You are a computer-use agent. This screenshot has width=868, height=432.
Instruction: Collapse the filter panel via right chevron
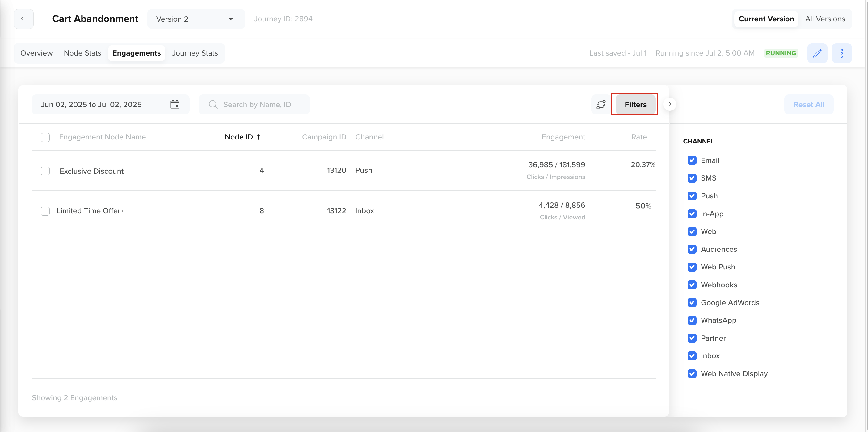pyautogui.click(x=670, y=104)
